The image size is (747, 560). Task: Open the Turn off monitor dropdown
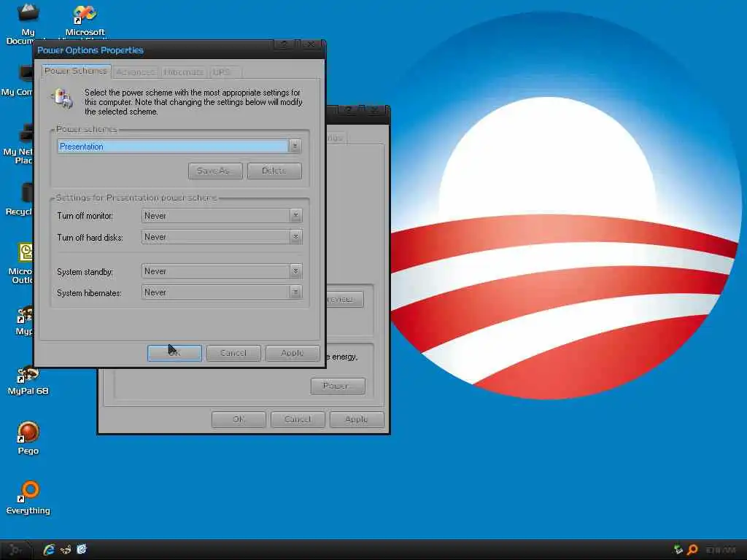295,216
